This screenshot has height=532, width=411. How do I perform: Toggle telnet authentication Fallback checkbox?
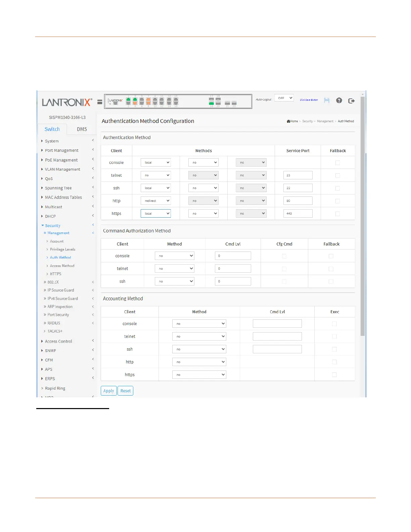pyautogui.click(x=338, y=176)
